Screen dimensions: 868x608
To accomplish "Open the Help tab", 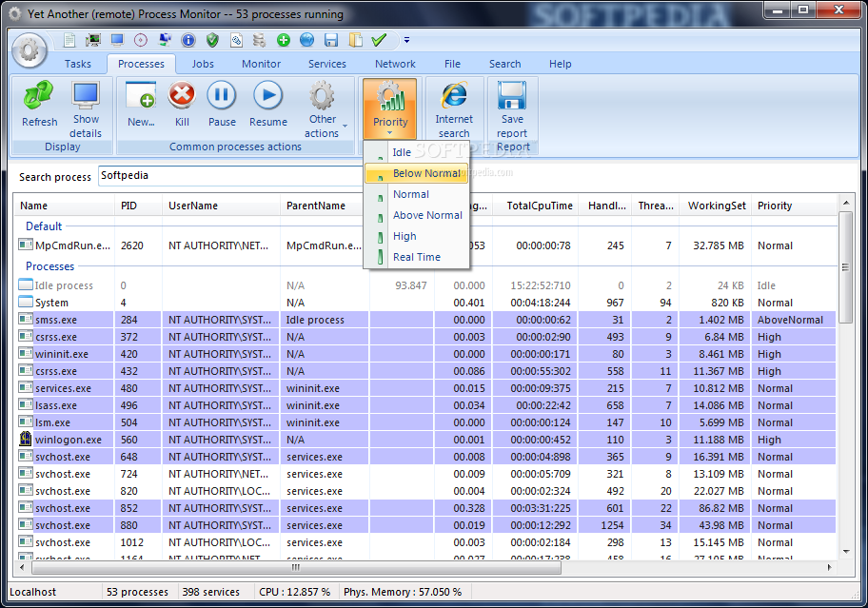I will click(x=561, y=64).
